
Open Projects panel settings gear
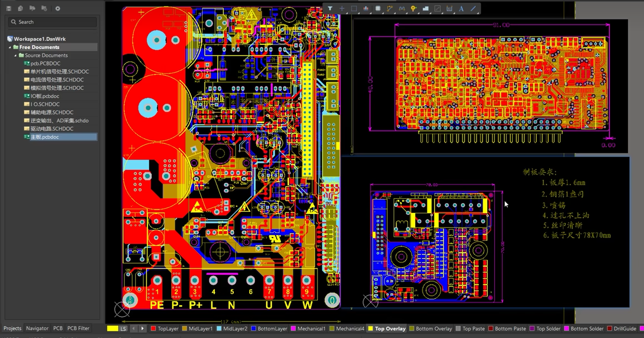coord(57,8)
